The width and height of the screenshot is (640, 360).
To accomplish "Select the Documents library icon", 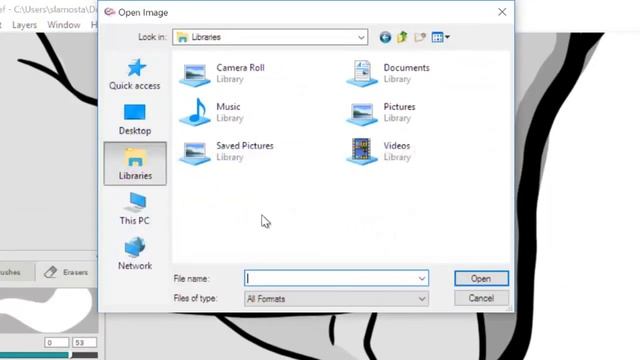I will 362,73.
